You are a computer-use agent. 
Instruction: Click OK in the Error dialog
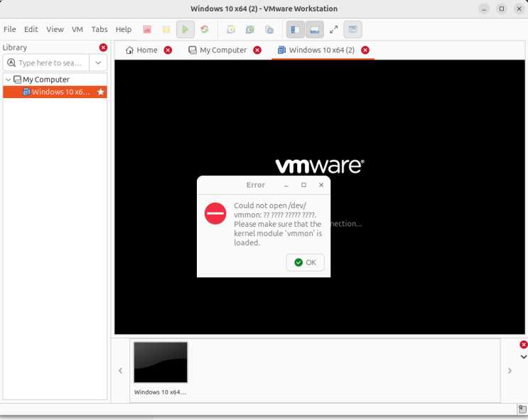[x=306, y=262]
